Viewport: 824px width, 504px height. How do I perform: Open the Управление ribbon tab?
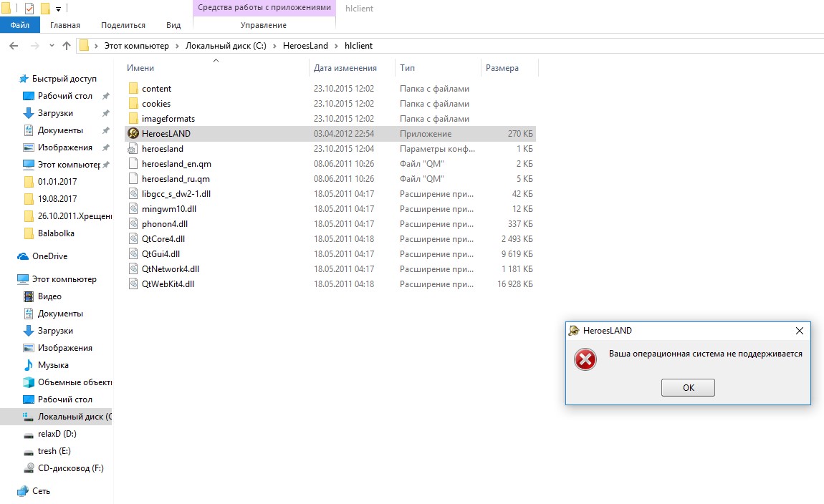point(264,25)
